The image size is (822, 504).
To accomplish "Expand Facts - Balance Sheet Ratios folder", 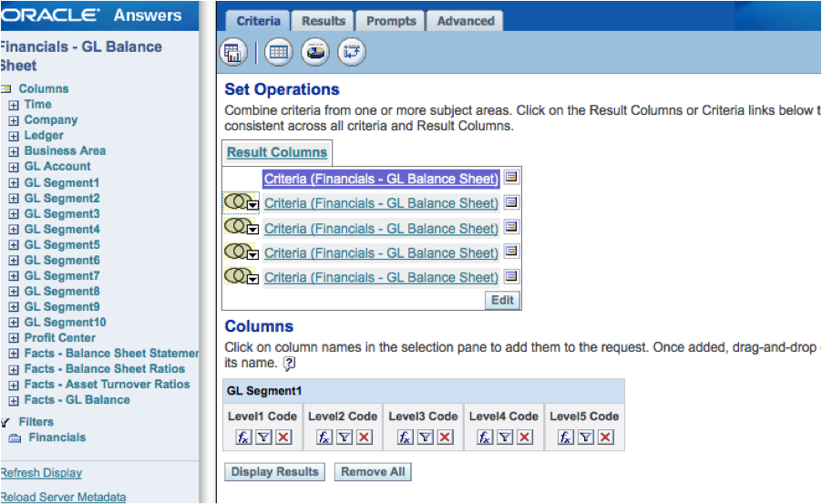I will coord(14,369).
